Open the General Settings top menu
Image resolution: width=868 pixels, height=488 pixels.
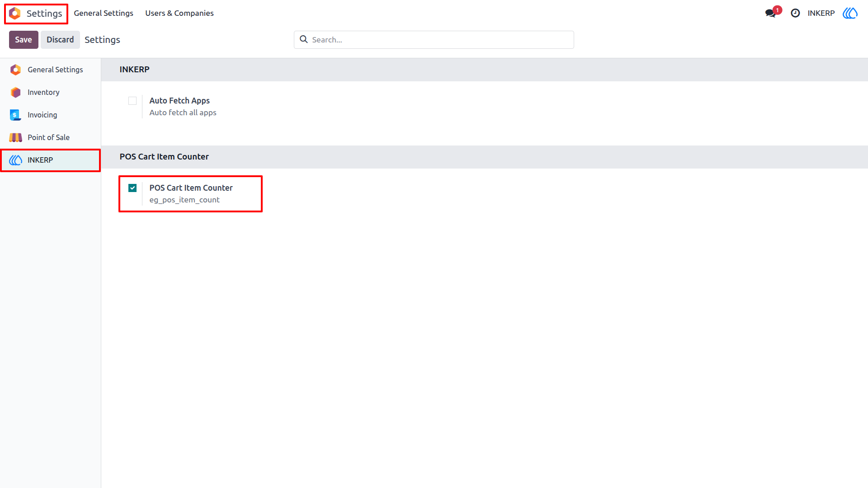pos(104,13)
